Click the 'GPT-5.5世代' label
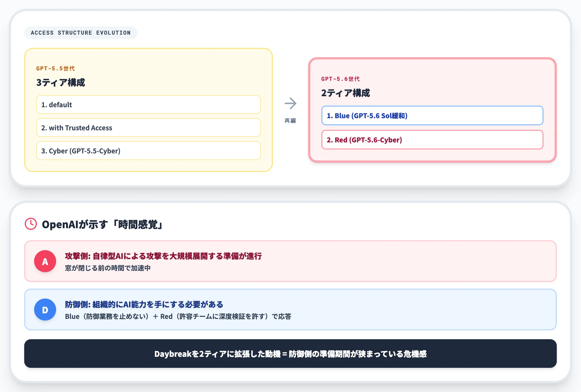This screenshot has height=392, width=581. tap(56, 68)
